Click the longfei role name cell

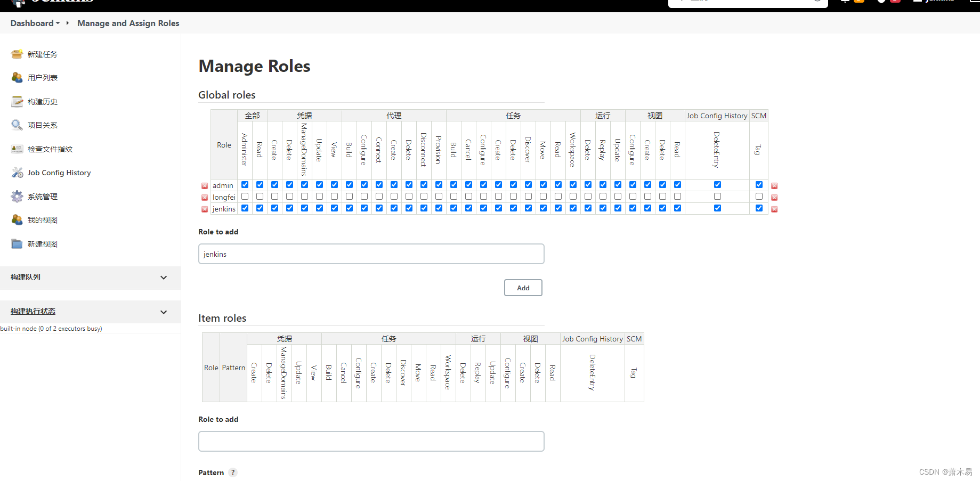pos(224,197)
